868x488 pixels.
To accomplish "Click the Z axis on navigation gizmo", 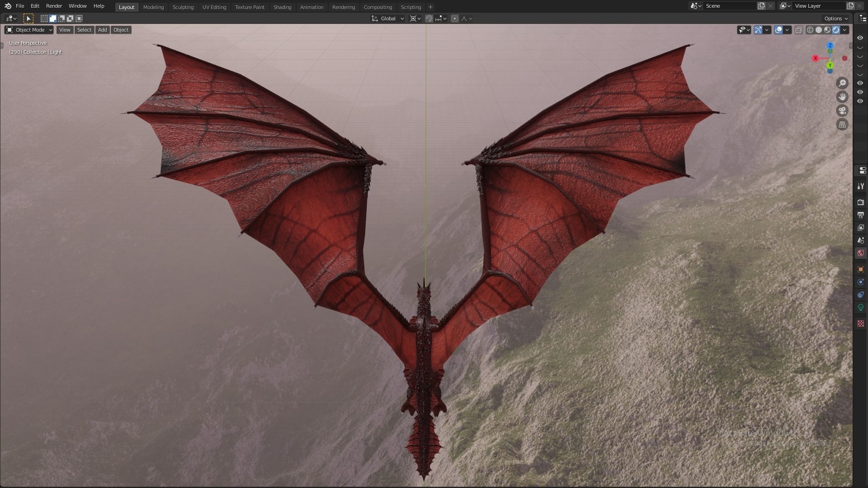I will (x=830, y=46).
